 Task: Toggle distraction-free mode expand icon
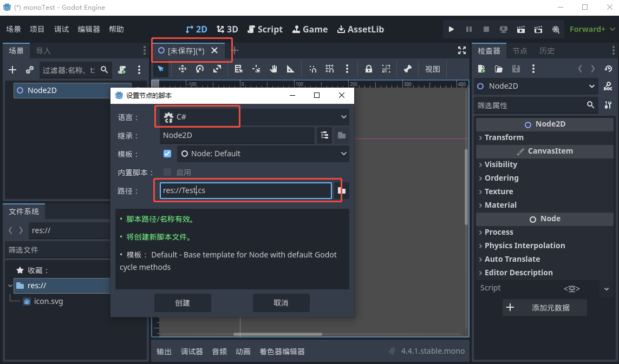click(x=462, y=50)
